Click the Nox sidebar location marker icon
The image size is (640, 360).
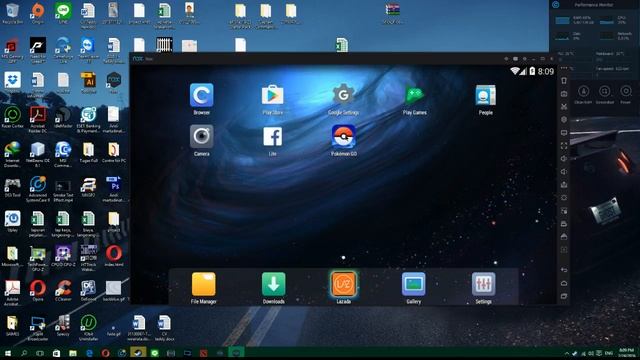[x=564, y=120]
